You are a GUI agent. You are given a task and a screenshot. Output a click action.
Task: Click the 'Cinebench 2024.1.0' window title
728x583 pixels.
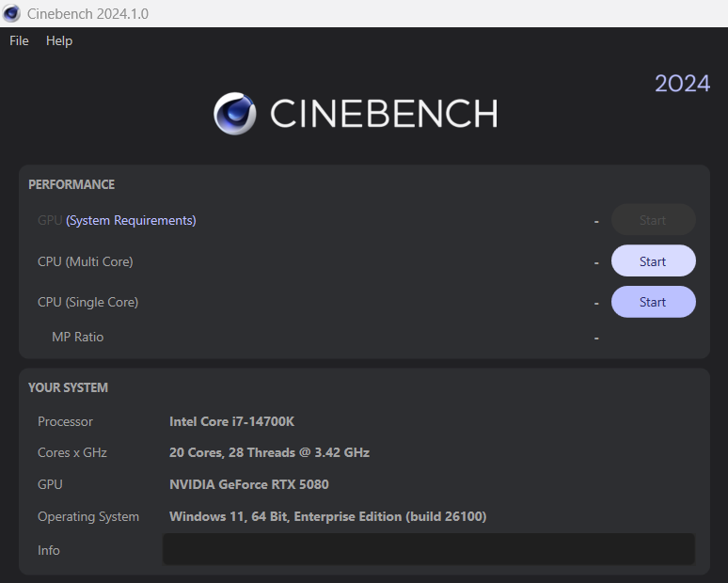tap(87, 14)
